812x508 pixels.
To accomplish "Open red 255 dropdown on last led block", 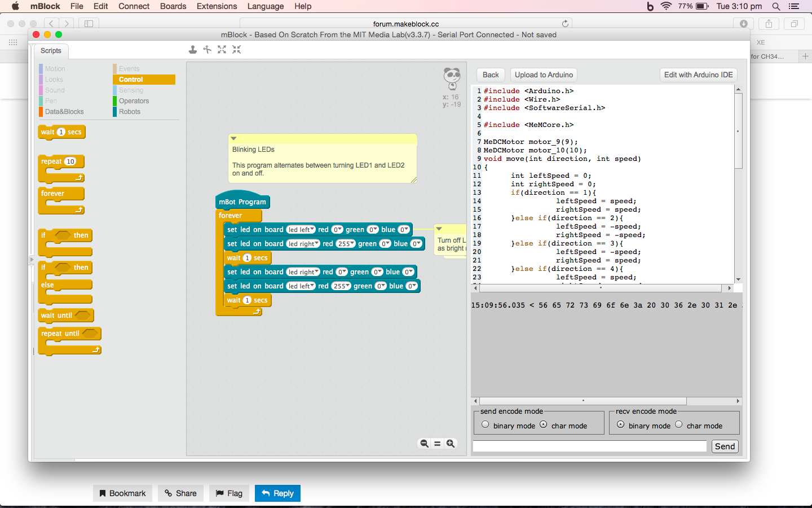I will coord(341,286).
